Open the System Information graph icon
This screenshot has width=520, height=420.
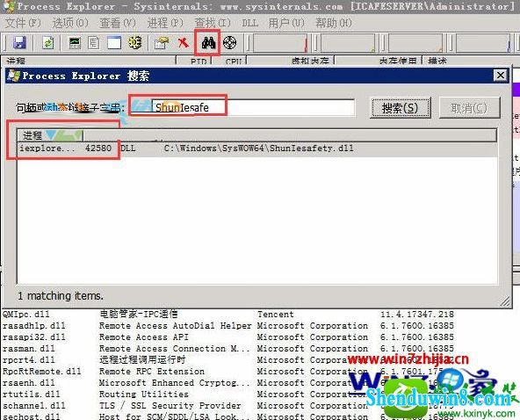point(75,43)
